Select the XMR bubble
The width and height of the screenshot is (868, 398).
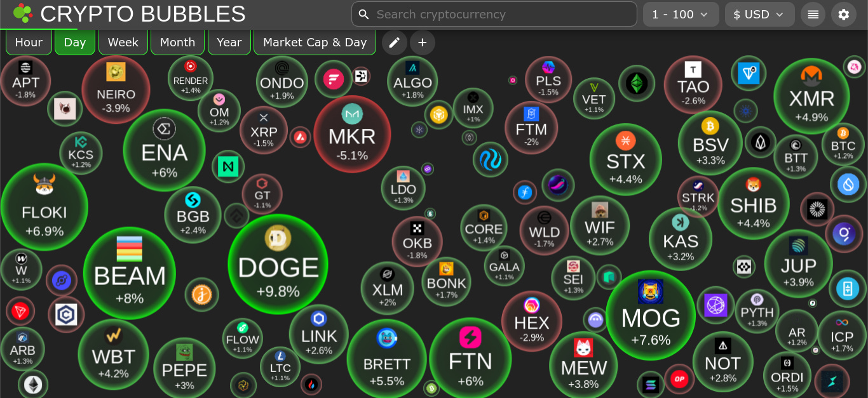[x=811, y=96]
